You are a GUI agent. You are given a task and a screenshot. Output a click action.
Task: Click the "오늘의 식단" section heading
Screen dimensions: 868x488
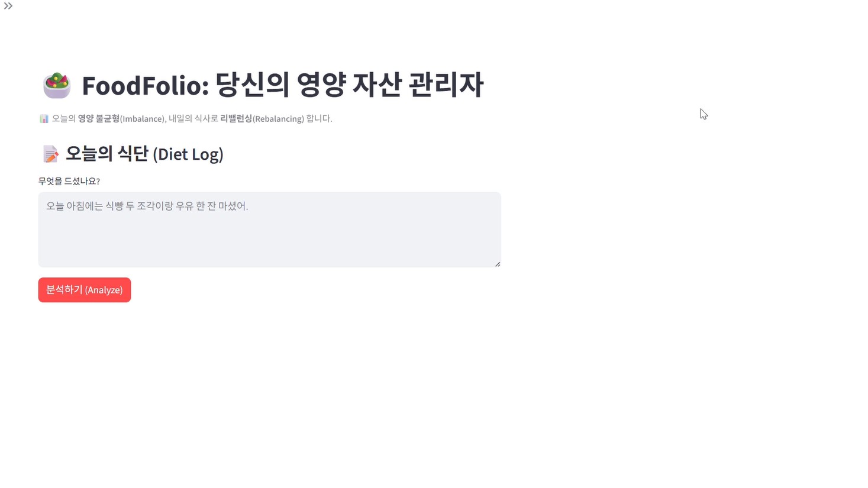point(107,154)
